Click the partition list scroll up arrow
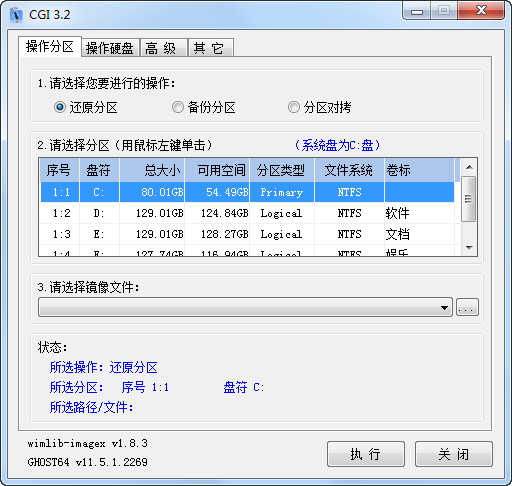The image size is (512, 486). (x=469, y=167)
